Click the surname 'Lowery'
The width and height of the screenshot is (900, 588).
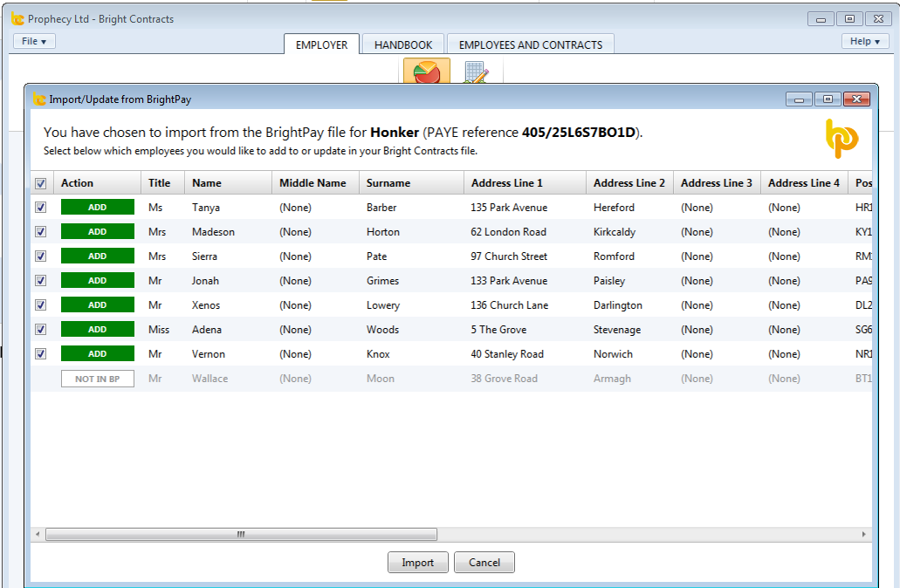tap(383, 305)
